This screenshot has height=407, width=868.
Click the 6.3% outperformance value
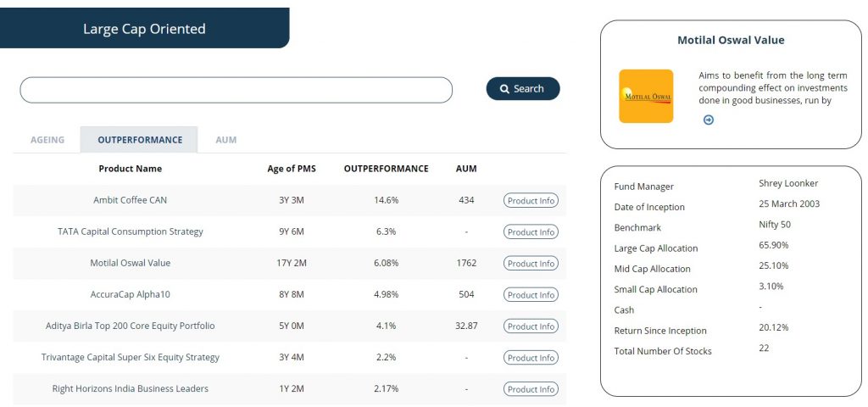[x=386, y=231]
